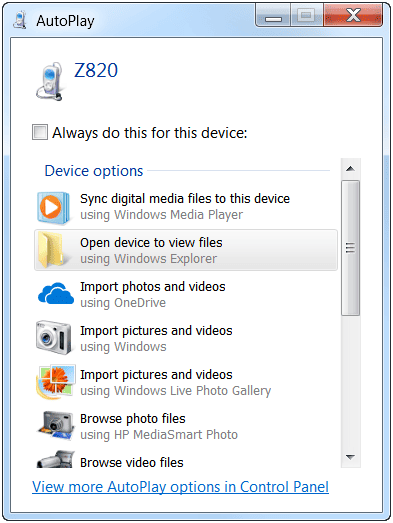
Task: Click the Device options heading
Action: point(94,171)
